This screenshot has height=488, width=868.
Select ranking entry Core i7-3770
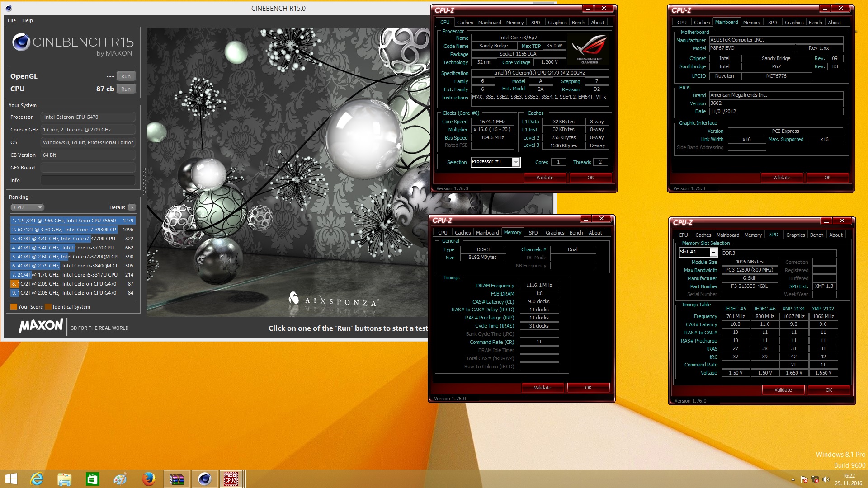tap(73, 248)
